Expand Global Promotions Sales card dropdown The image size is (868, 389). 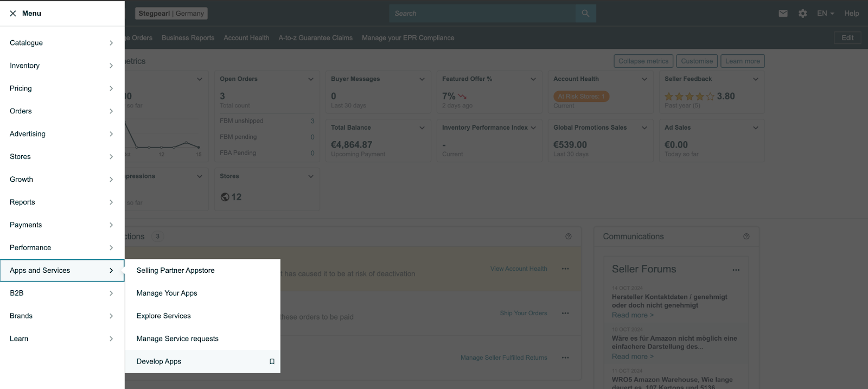tap(644, 128)
